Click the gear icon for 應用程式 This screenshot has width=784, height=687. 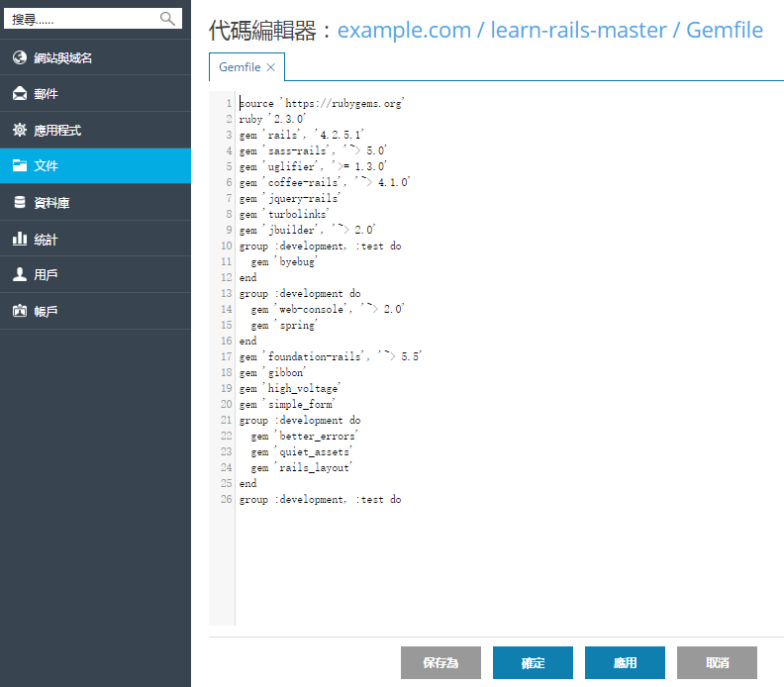click(x=20, y=130)
